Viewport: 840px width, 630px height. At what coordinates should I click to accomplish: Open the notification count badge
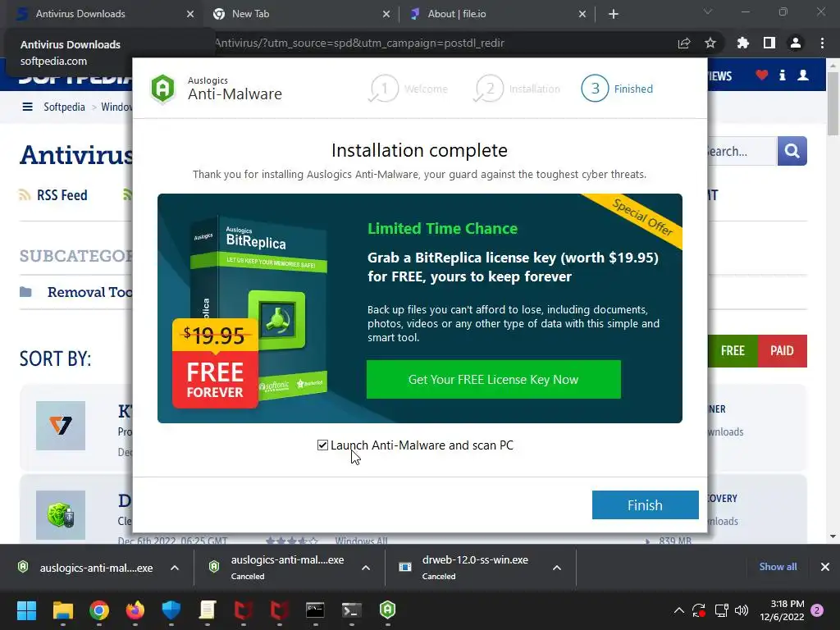818,610
